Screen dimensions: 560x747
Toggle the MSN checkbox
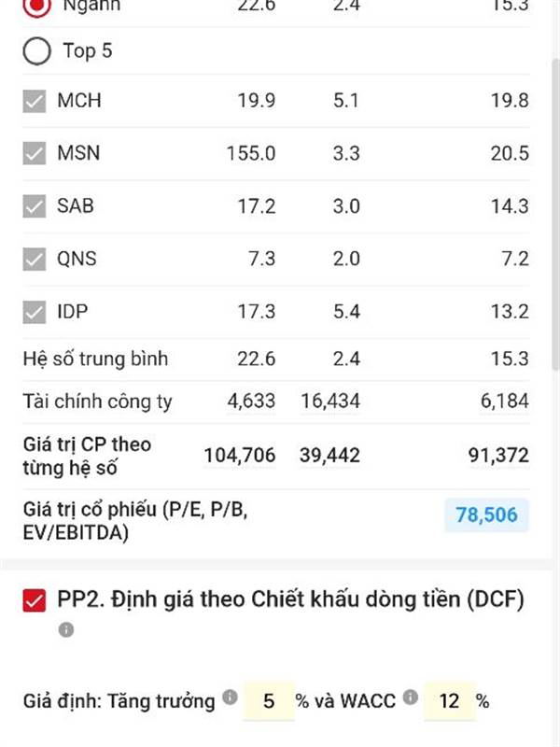[x=35, y=153]
